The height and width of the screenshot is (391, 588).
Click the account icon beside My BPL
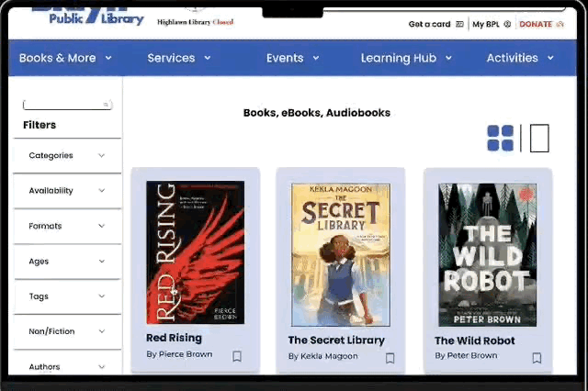[507, 24]
